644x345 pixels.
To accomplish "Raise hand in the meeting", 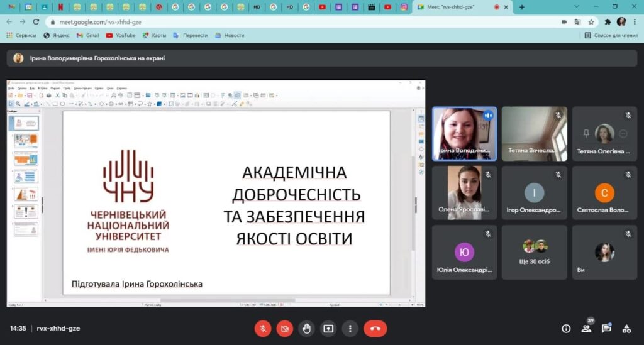I will [306, 329].
